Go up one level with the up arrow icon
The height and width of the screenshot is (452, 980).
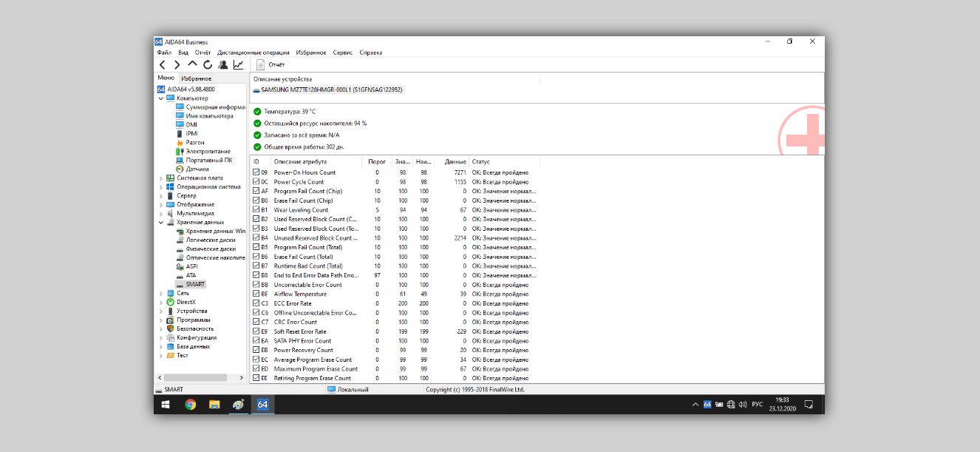(x=192, y=64)
